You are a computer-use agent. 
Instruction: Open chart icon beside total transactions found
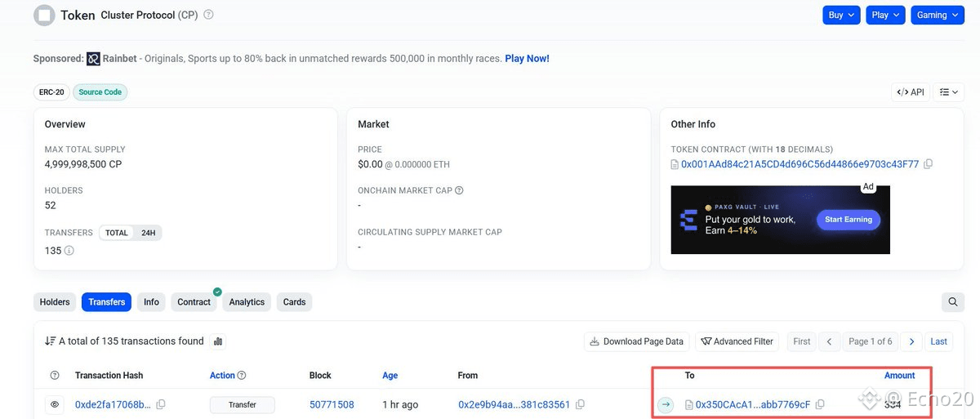[218, 341]
